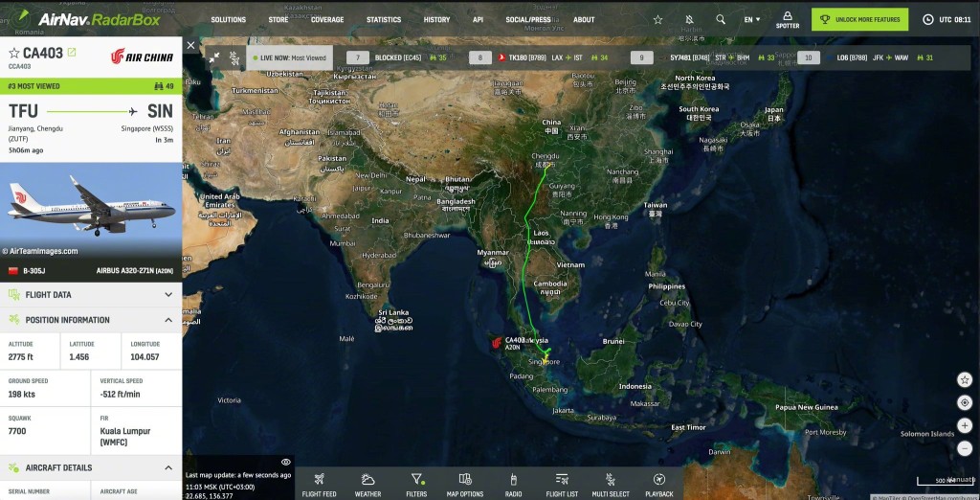This screenshot has width=980, height=500.
Task: Zoom in the map with plus button
Action: coord(965,424)
